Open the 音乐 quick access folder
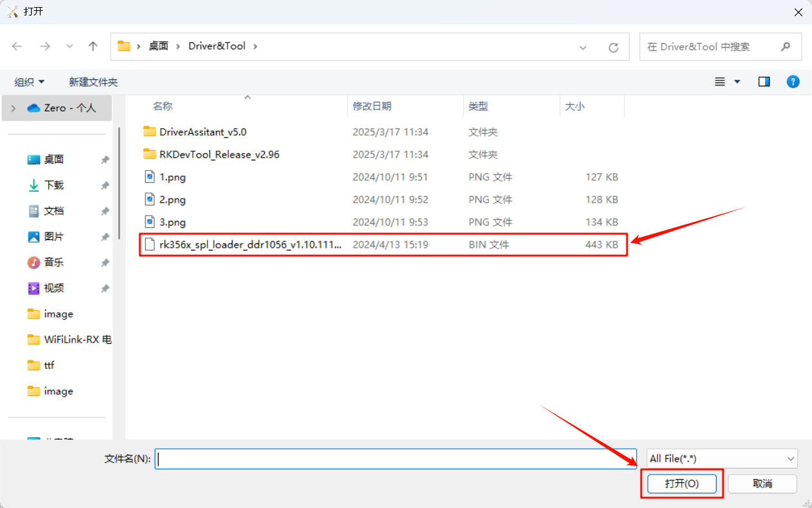Image resolution: width=812 pixels, height=508 pixels. pos(54,263)
